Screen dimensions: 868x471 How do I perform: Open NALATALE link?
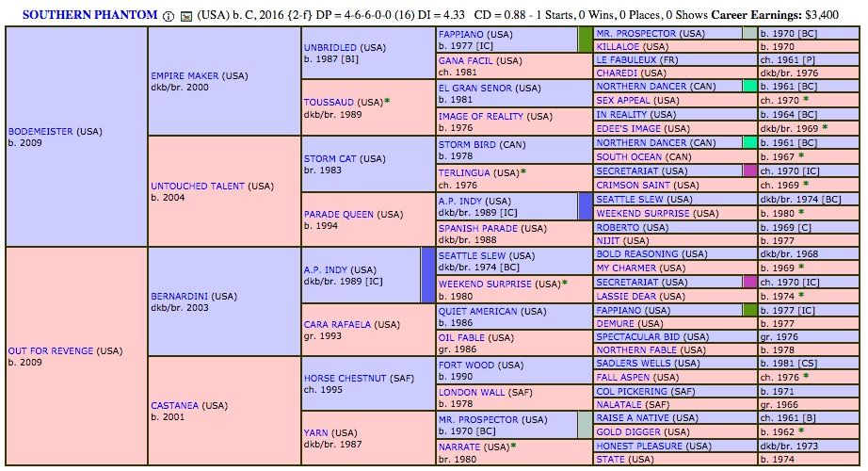[619, 405]
